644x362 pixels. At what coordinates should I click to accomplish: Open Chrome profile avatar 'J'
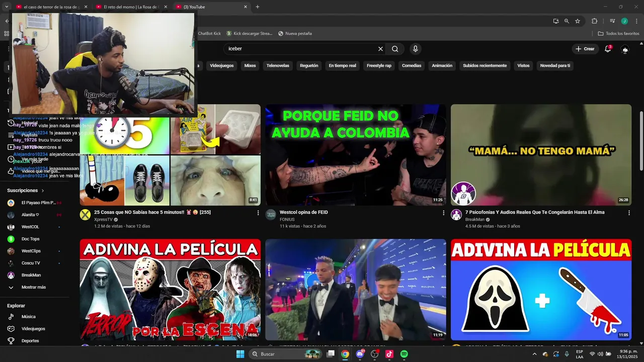click(x=624, y=21)
